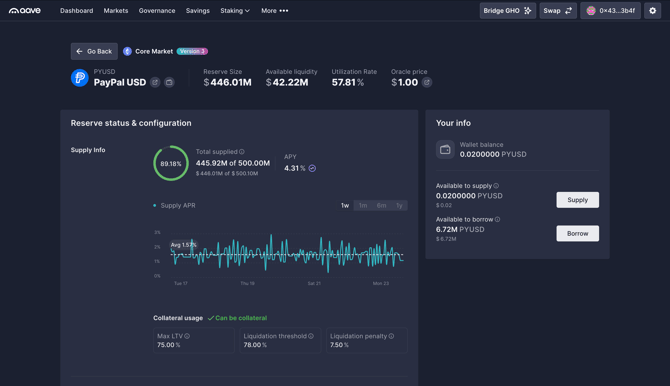Click the Supply button
Viewport: 670px width, 386px height.
(x=577, y=200)
